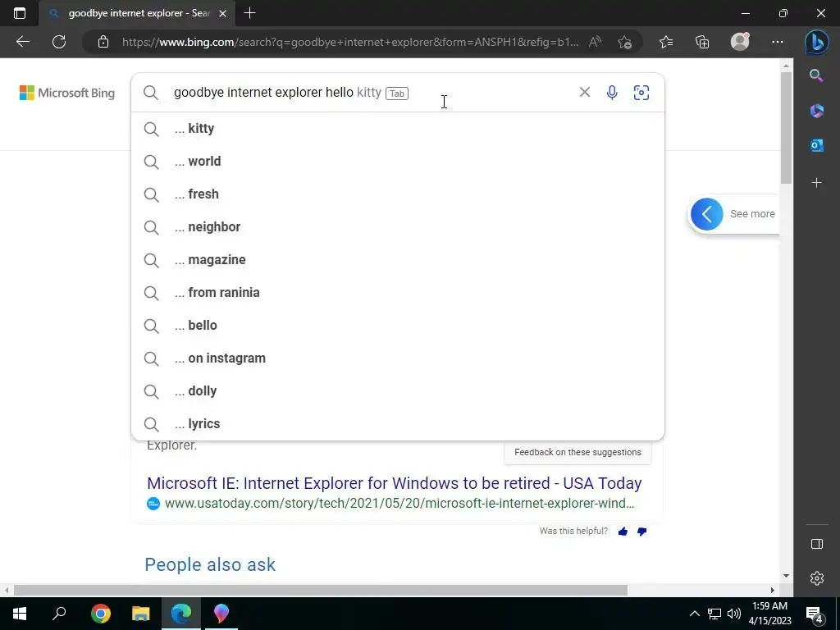Image resolution: width=840 pixels, height=630 pixels.
Task: Open Microsoft 365 sidebar icon
Action: coord(816,111)
